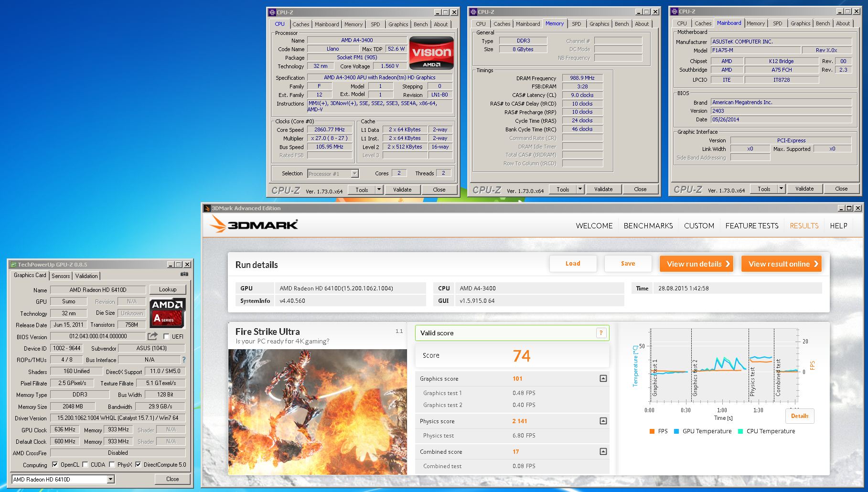Screen dimensions: 868x492
Task: Collapse the Physics score section
Action: (603, 421)
